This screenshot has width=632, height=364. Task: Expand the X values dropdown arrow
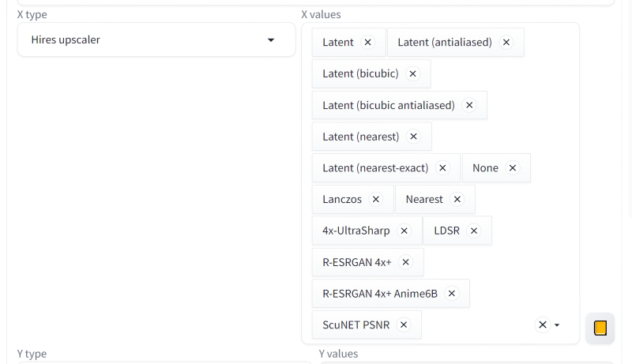tap(557, 325)
